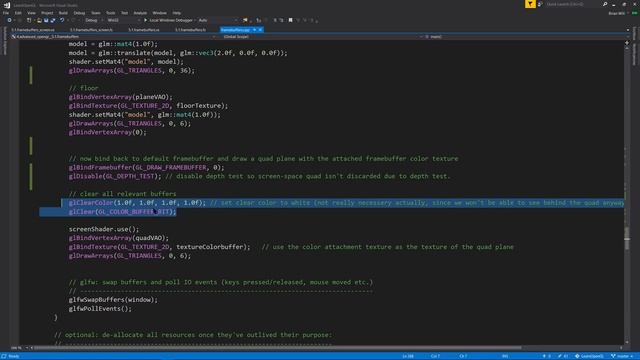Click the repository name in status bar
The height and width of the screenshot is (360, 640).
(589, 356)
